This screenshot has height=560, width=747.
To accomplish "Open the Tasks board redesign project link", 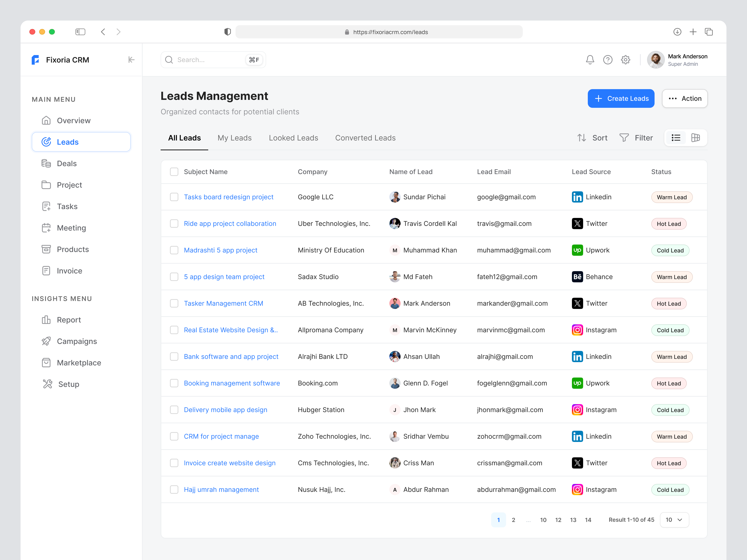I will tap(229, 197).
